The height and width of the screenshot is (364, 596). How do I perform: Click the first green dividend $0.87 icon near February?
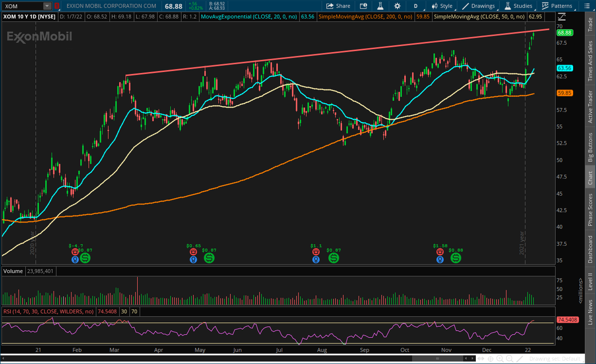85,258
